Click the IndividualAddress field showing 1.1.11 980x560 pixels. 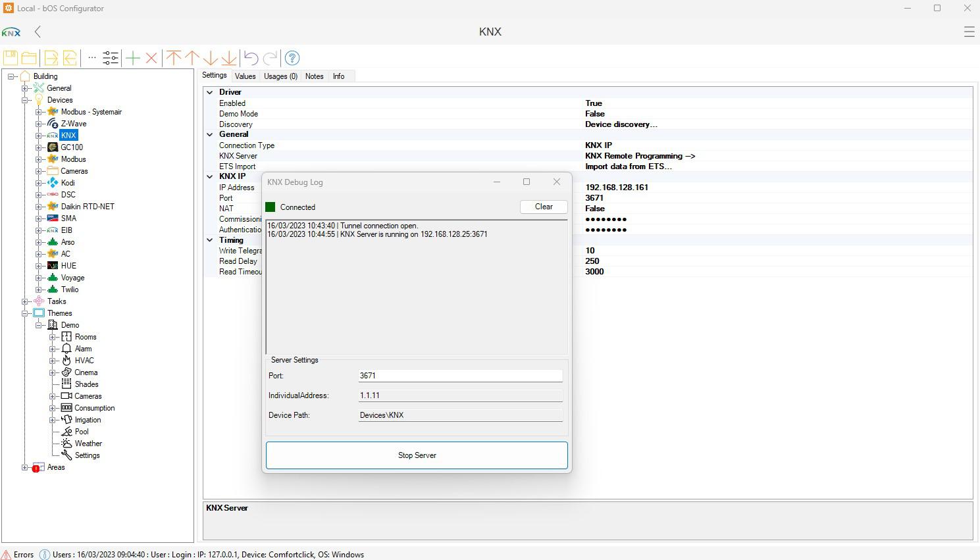(460, 395)
